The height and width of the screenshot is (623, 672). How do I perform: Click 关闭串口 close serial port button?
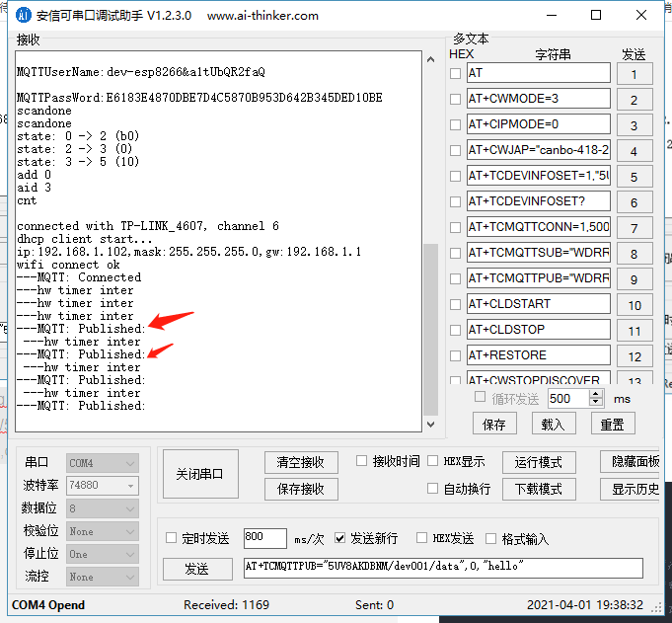pos(200,474)
